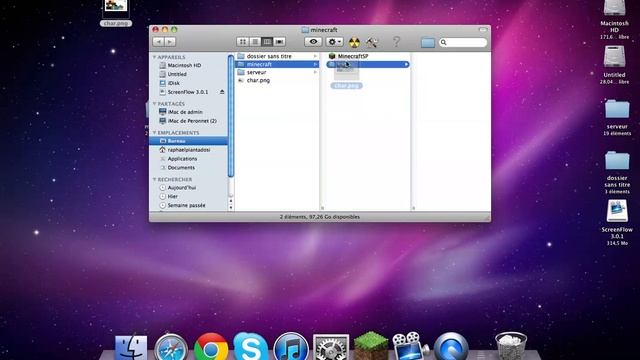The height and width of the screenshot is (360, 640).
Task: Open the Trash in the Dock
Action: [x=511, y=346]
